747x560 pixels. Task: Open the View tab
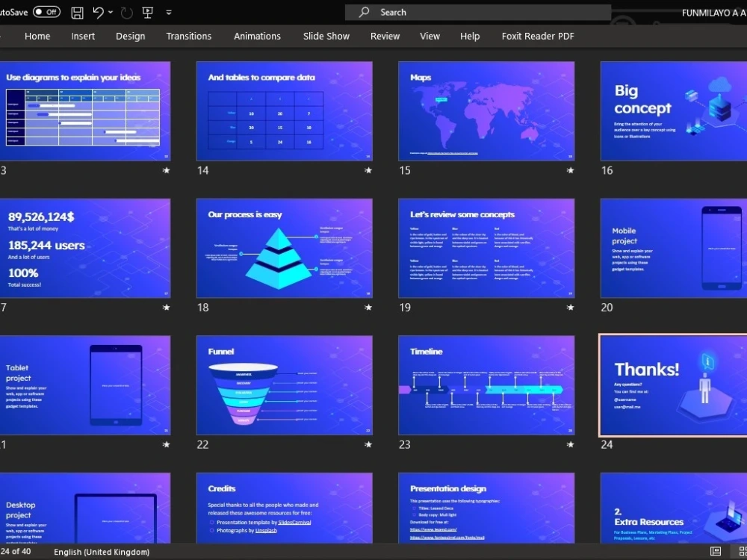(x=430, y=36)
